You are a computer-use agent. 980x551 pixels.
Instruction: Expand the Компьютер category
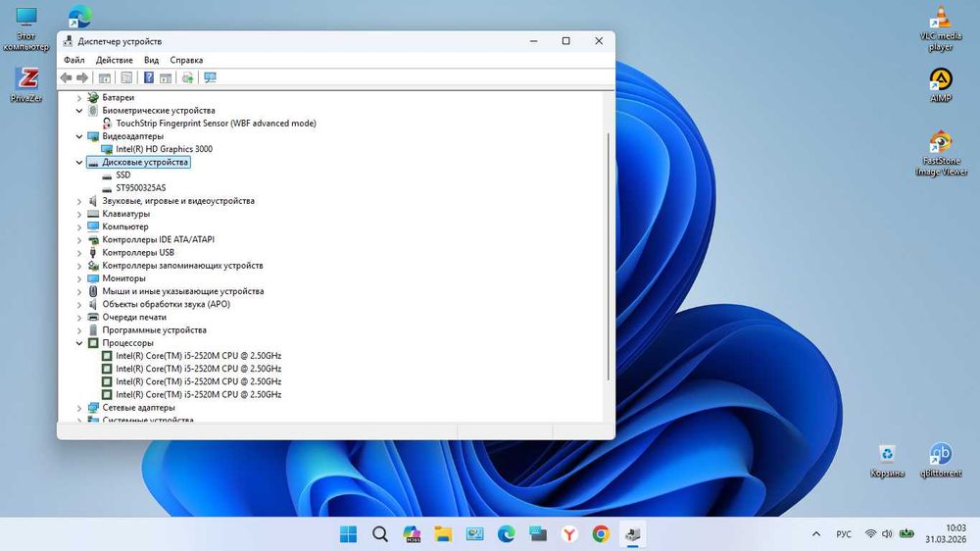click(79, 227)
